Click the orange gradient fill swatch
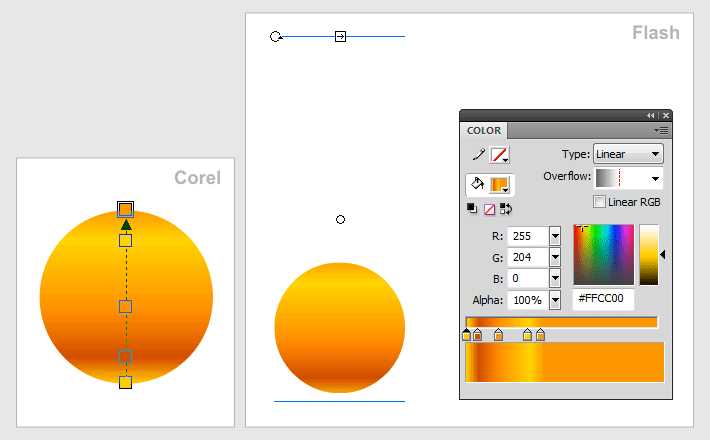The width and height of the screenshot is (710, 440). (499, 185)
